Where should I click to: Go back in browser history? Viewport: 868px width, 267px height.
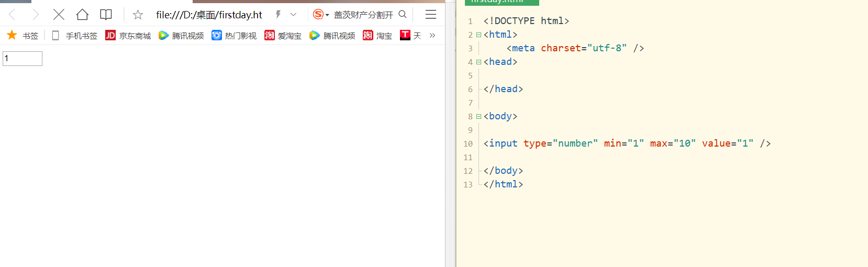click(x=13, y=15)
